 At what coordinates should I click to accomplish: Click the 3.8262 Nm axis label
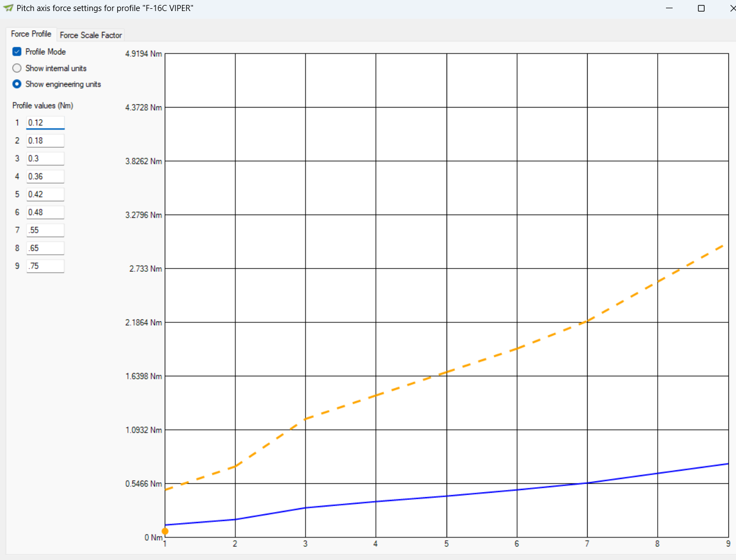point(143,161)
